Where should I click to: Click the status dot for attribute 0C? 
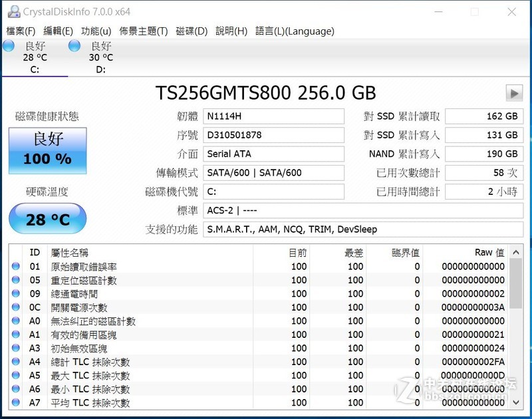tap(15, 307)
